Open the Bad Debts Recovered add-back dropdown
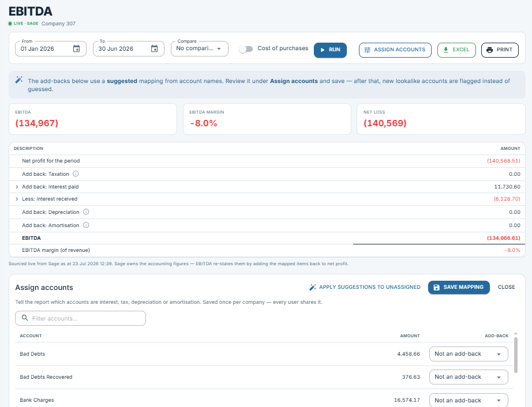The width and height of the screenshot is (532, 407). coord(469,377)
